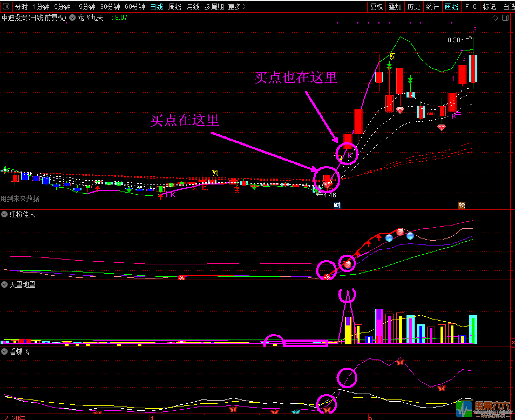
Task: Click the panel layout icon at top-left
Action: 6,6
